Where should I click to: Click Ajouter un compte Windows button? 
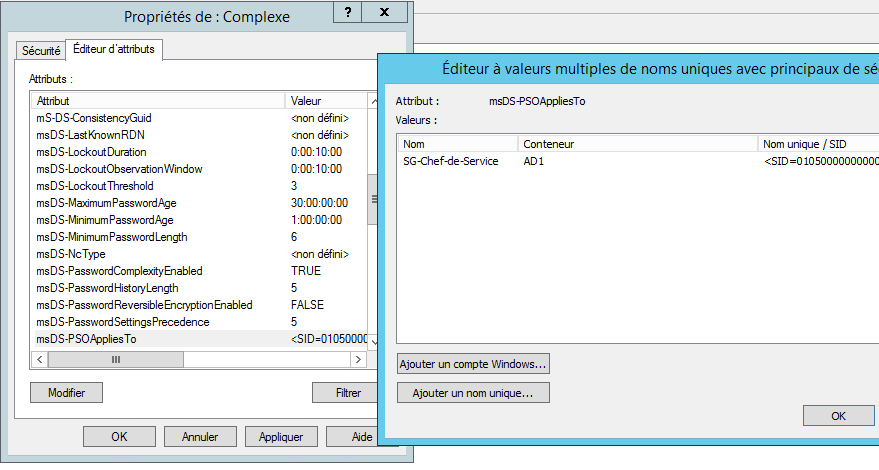click(x=473, y=363)
